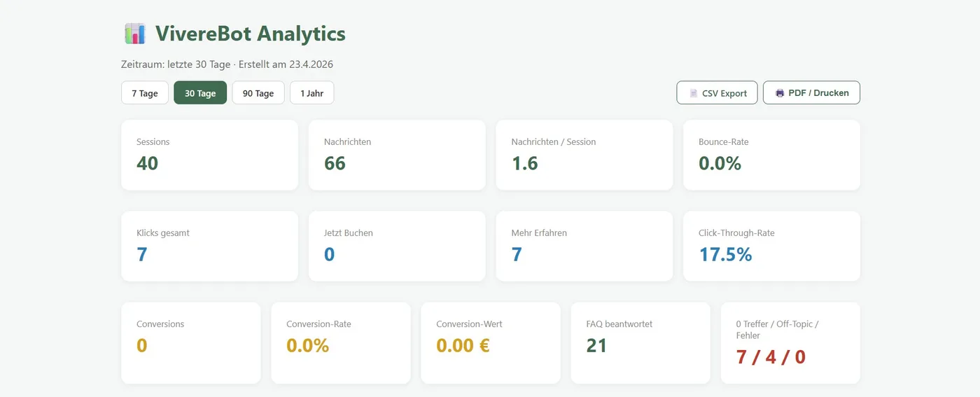Image resolution: width=980 pixels, height=397 pixels.
Task: Click the 0.00 € conversion value
Action: pos(463,345)
